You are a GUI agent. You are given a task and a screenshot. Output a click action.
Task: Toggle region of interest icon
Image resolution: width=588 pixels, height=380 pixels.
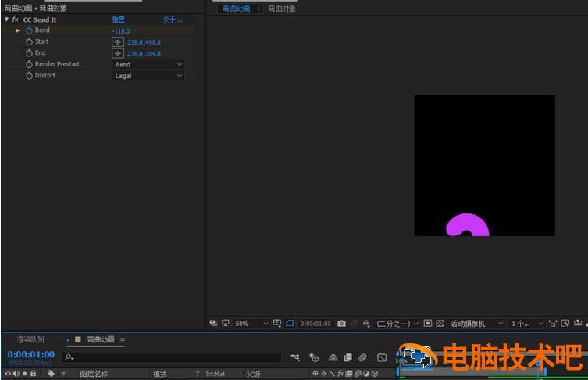(x=428, y=323)
